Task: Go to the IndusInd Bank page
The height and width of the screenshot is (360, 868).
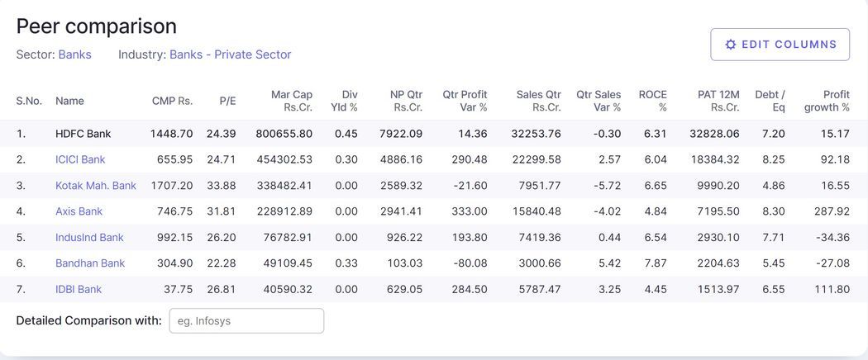Action: (89, 238)
